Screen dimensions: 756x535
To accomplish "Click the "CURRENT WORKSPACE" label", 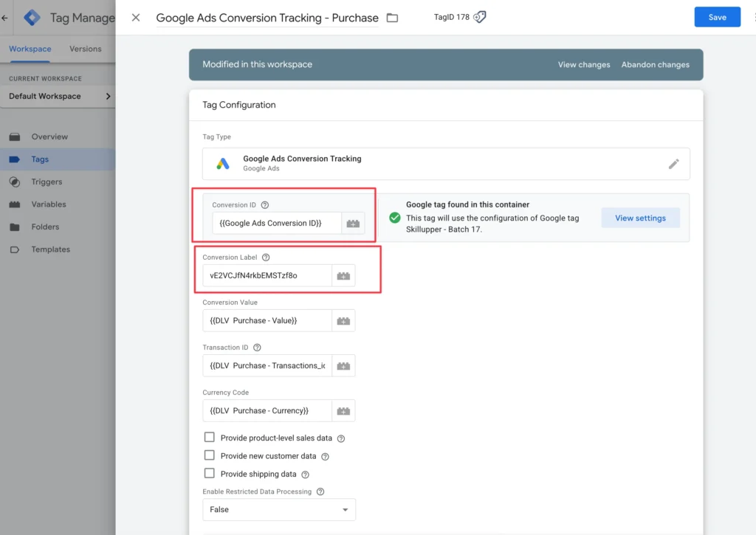I will pos(45,78).
